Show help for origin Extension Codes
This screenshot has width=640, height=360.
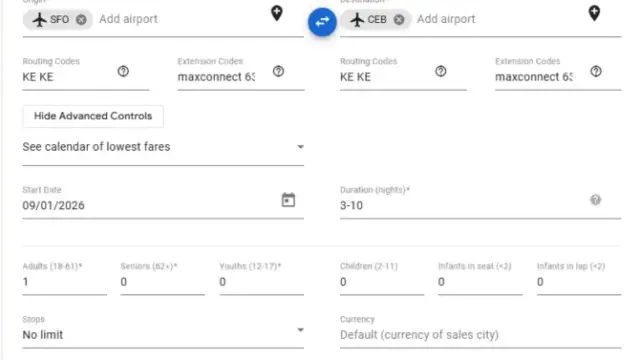(278, 71)
